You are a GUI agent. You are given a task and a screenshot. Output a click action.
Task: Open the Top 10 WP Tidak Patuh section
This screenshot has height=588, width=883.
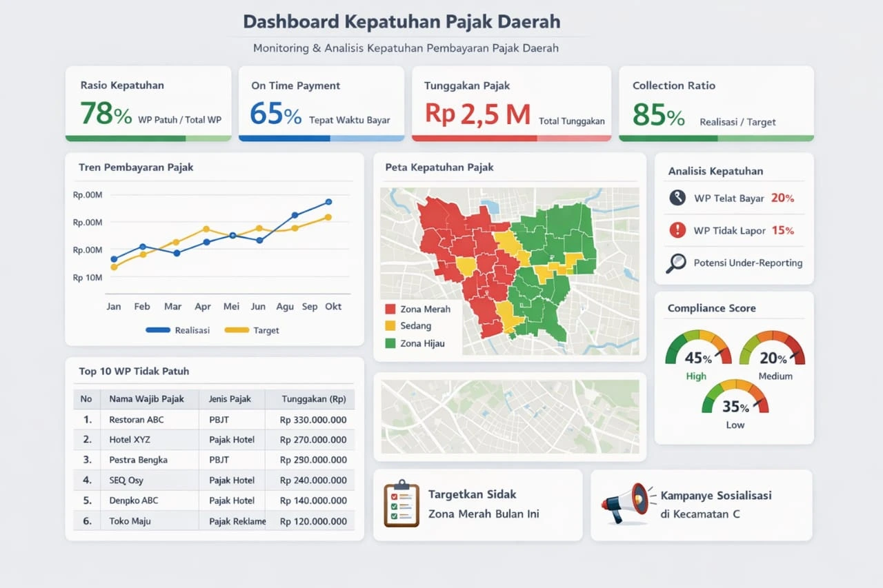coord(133,371)
